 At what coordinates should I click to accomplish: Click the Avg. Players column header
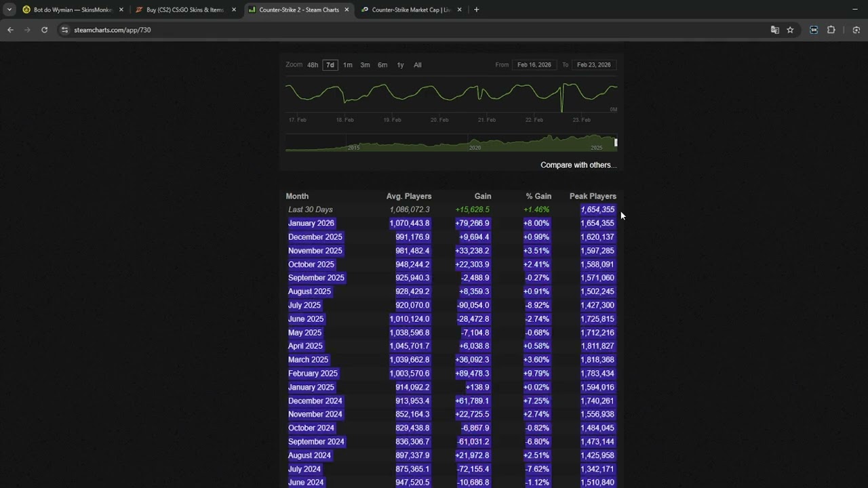coord(409,197)
